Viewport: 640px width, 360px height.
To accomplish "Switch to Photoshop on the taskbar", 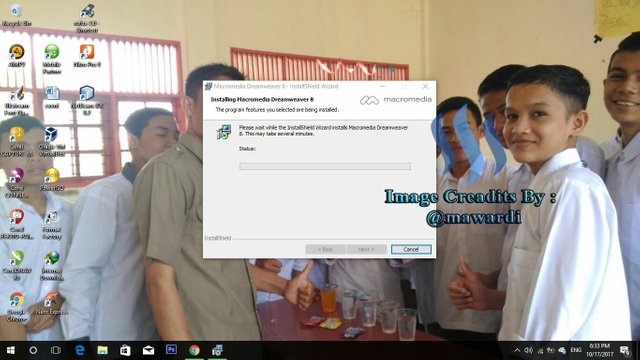I will tap(171, 350).
